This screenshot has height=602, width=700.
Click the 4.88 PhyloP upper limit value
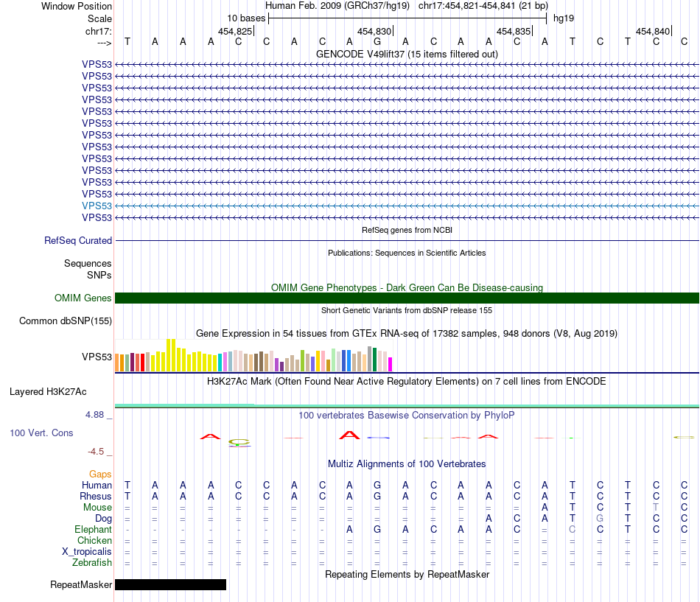pos(94,415)
